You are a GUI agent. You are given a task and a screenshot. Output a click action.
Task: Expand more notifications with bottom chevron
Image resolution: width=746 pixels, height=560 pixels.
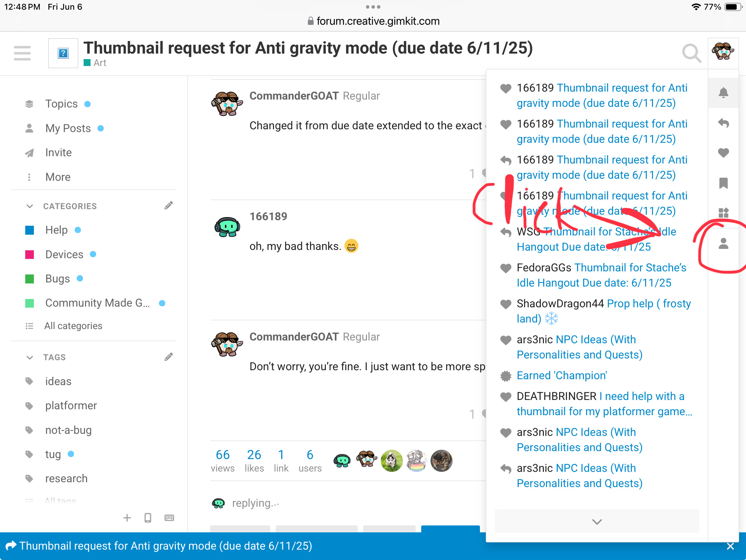point(597,521)
